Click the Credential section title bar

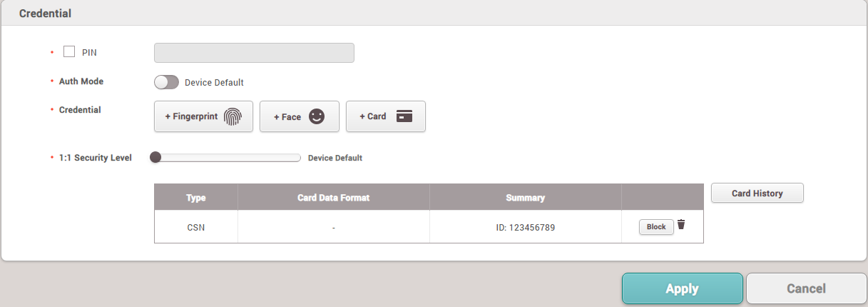tap(434, 14)
